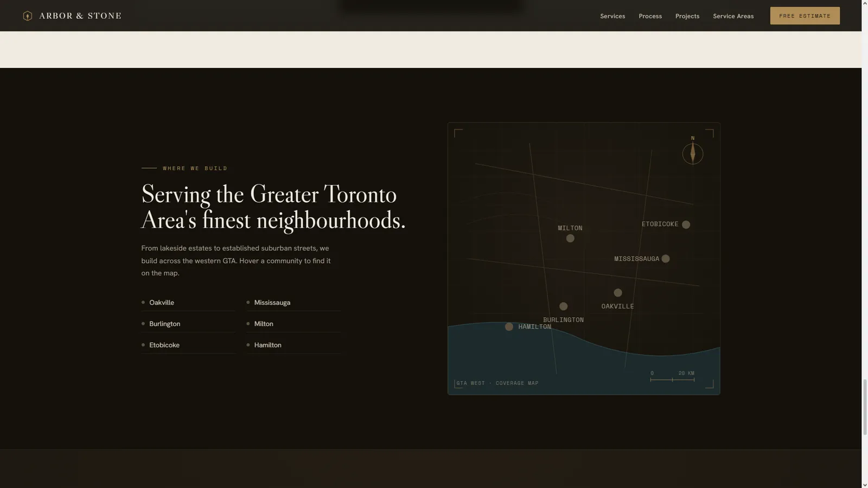Click the HAMILTON label on map
Image resolution: width=868 pixels, height=488 pixels.
pyautogui.click(x=534, y=326)
